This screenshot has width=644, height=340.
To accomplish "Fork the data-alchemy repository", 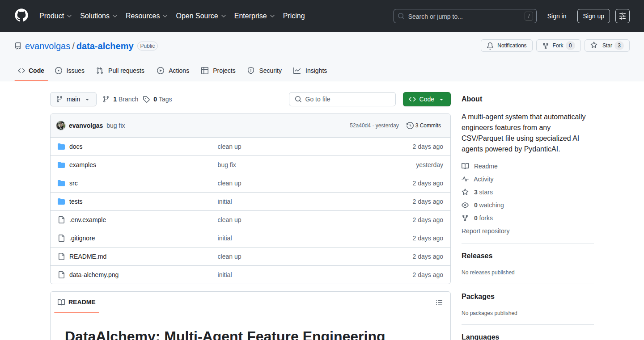I will point(558,46).
